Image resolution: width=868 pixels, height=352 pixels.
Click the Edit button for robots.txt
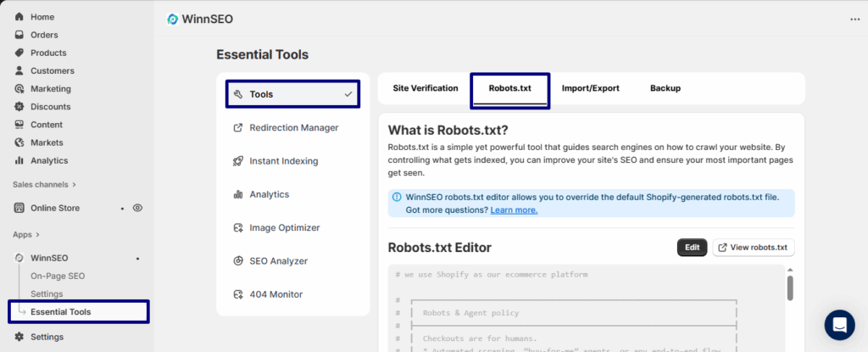pyautogui.click(x=692, y=248)
